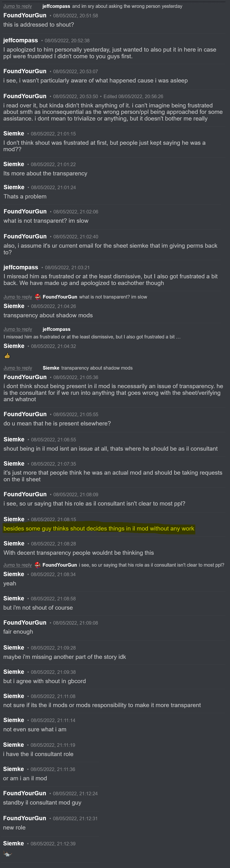The image size is (230, 868).
Task: Jump to reply quoting 'transparency about shadow mods'
Action: [18, 368]
